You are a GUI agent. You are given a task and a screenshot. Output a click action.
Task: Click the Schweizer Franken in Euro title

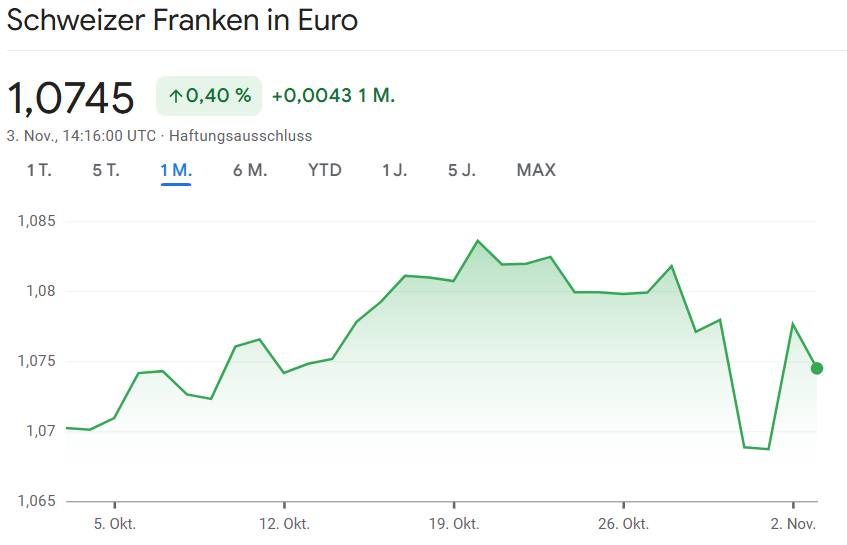tap(182, 20)
